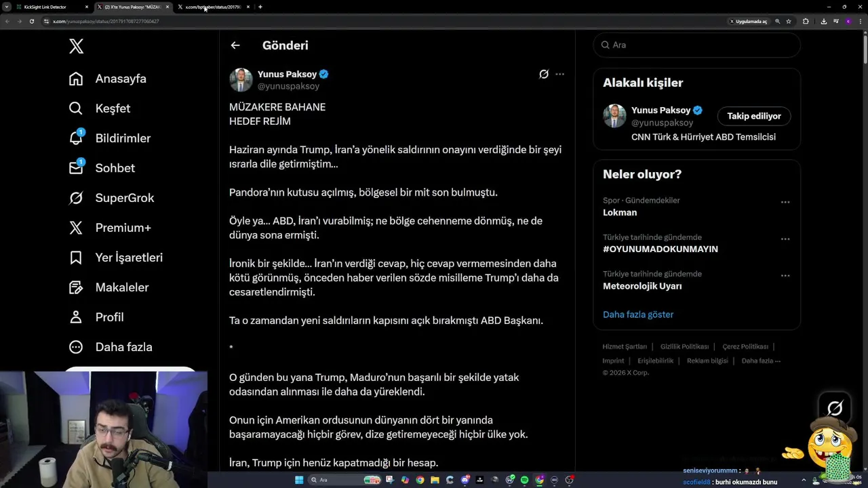
Task: Open a new browser tab
Action: click(260, 7)
